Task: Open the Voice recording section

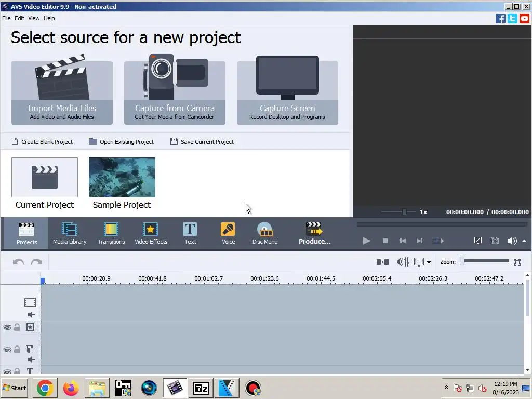Action: coord(228,233)
